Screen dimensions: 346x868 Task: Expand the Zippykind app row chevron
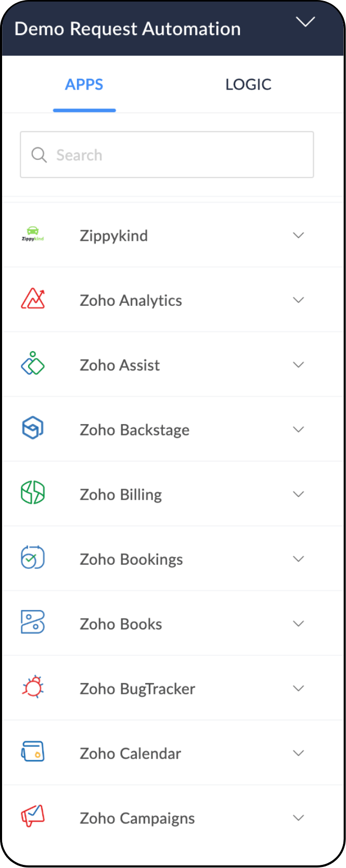[298, 235]
